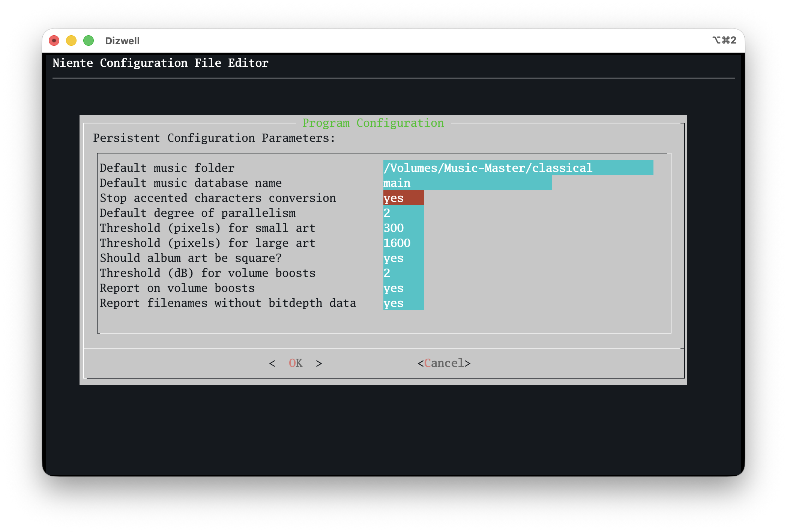Click the 'Niente Configuration File Editor' heading

click(160, 63)
